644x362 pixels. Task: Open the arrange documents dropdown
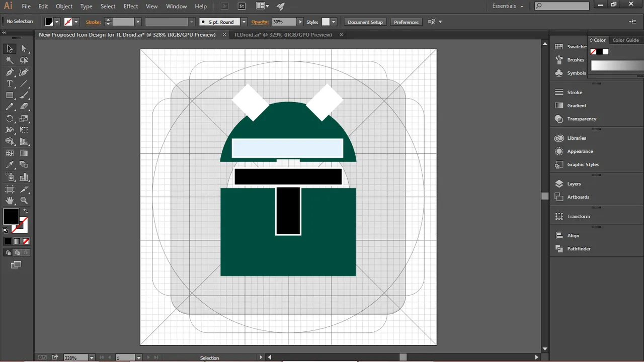pyautogui.click(x=262, y=6)
